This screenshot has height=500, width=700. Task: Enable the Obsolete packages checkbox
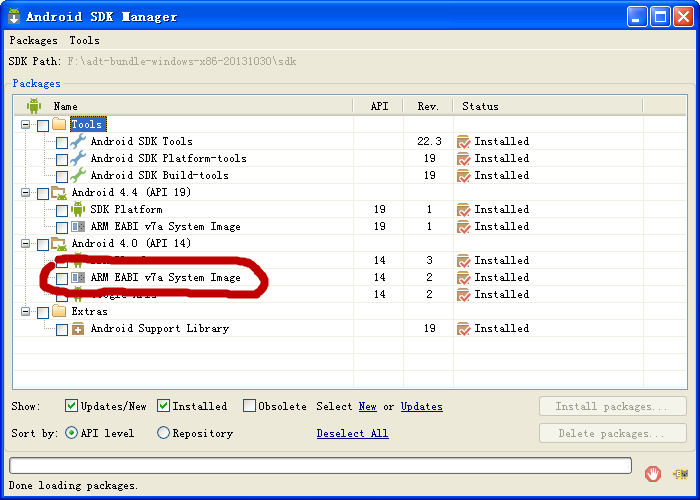[250, 406]
